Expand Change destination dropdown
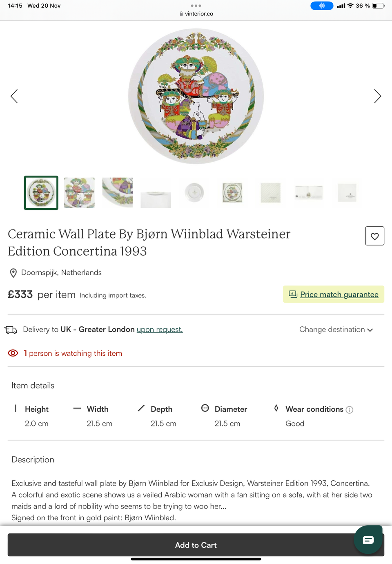 (332, 330)
